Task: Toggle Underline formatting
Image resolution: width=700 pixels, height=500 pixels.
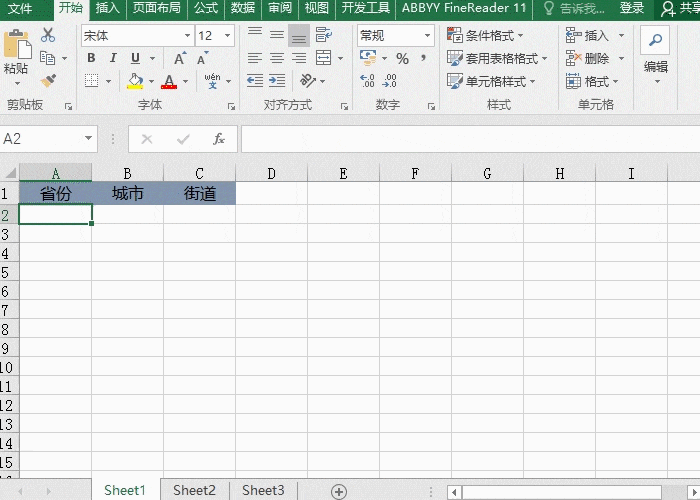Action: click(135, 58)
